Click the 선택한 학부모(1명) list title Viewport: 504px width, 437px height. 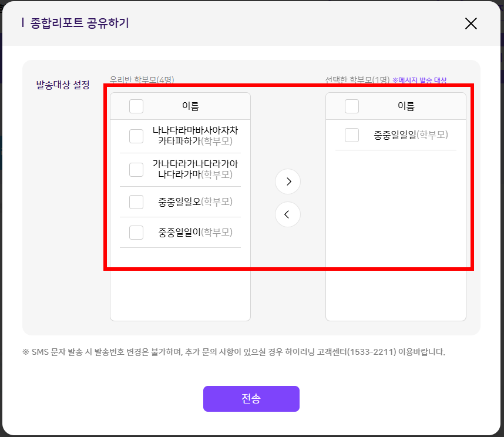(x=357, y=80)
